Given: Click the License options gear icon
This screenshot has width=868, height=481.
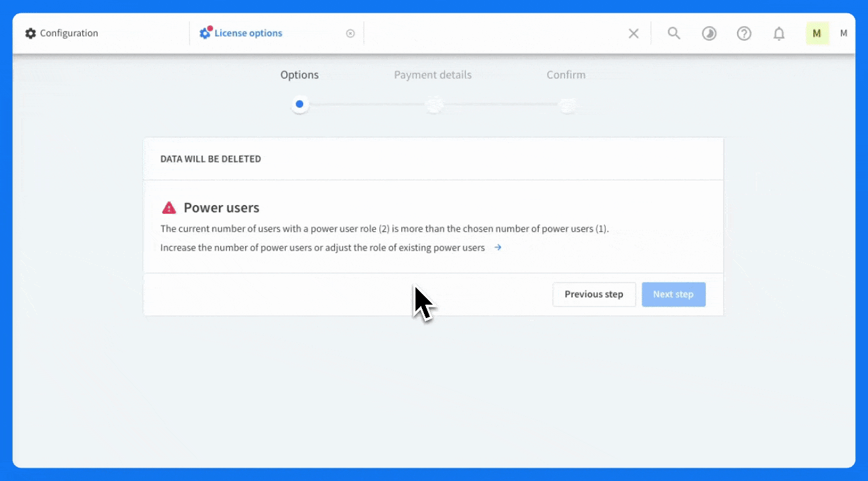Looking at the screenshot, I should point(206,33).
